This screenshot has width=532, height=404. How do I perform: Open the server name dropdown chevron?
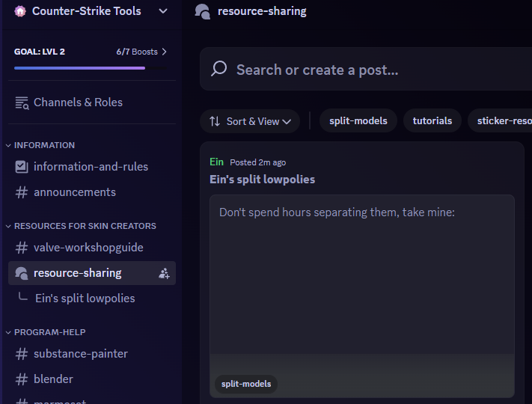click(163, 11)
